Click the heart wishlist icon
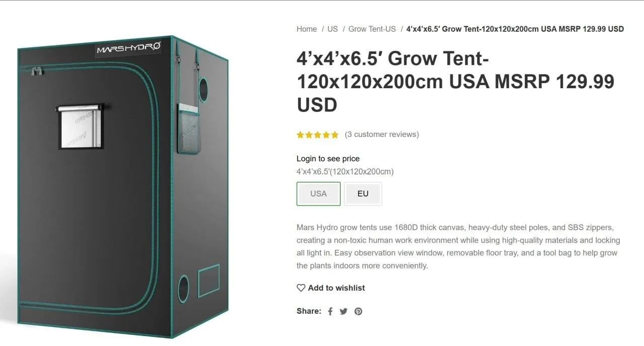 pyautogui.click(x=301, y=288)
